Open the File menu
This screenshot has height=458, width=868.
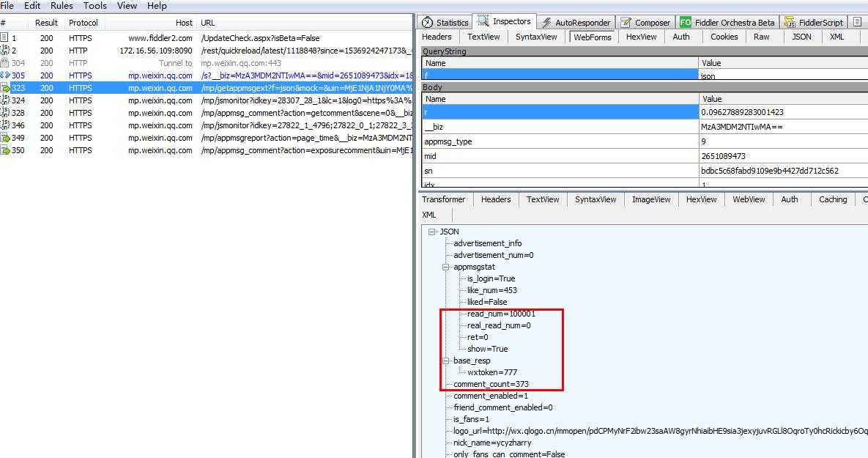[7, 6]
